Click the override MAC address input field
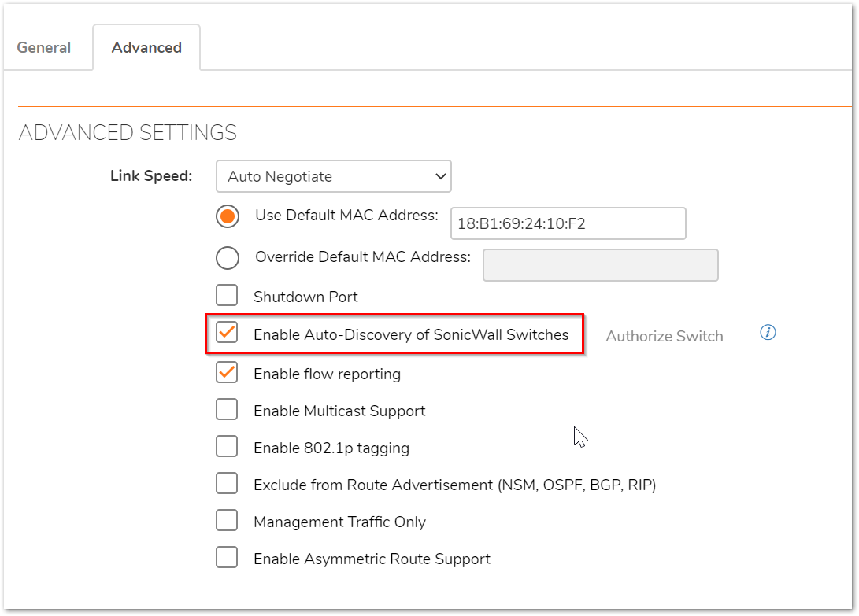 [601, 265]
